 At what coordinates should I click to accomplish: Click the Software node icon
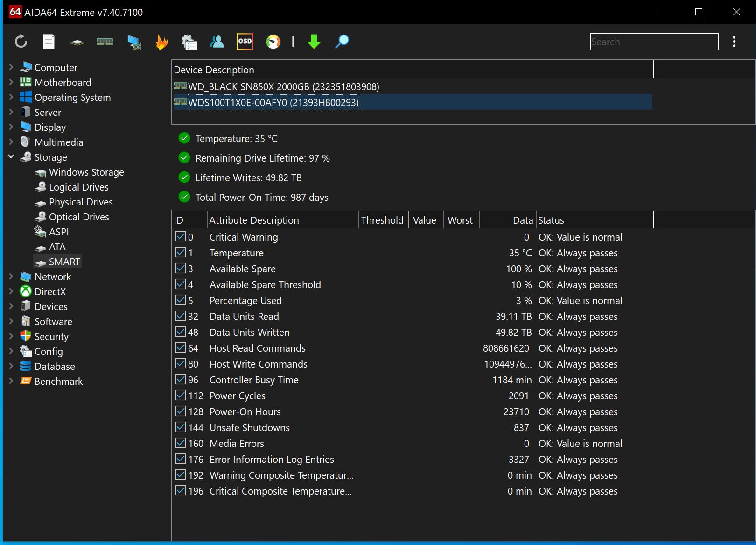click(26, 321)
